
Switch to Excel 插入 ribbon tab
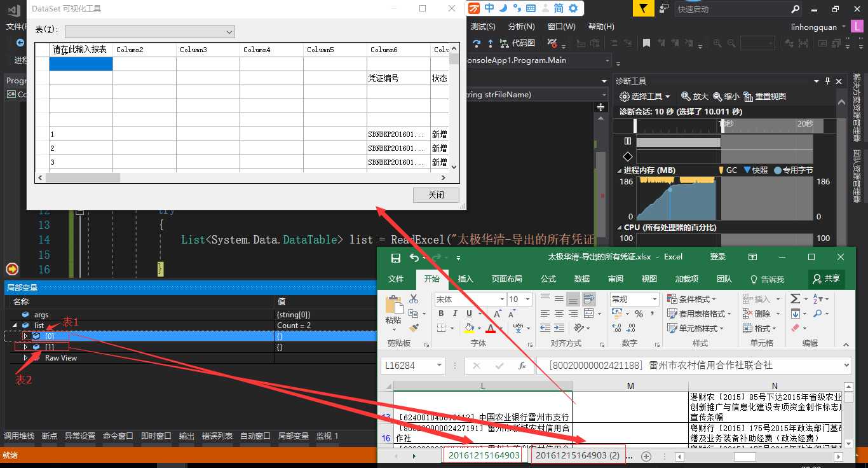[466, 279]
